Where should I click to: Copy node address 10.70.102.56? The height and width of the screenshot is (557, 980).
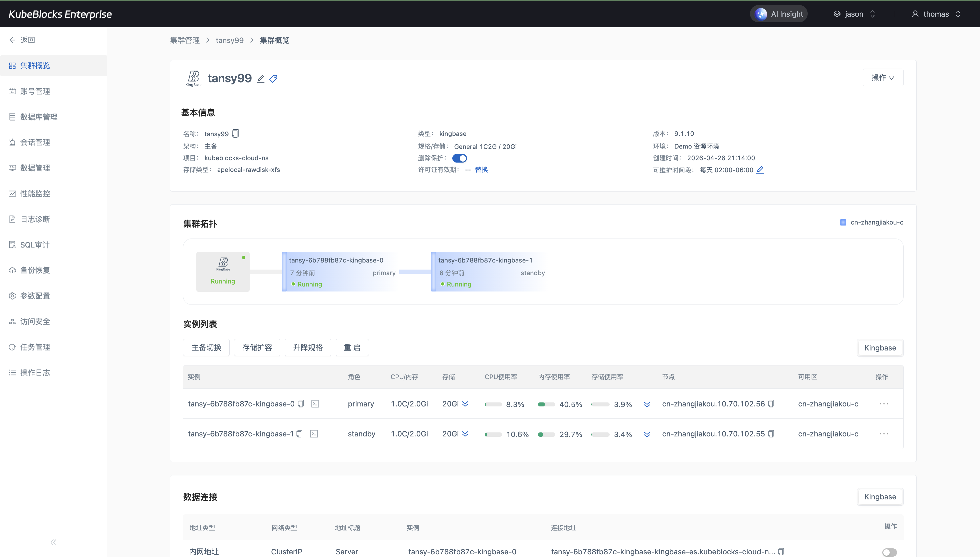[x=771, y=404]
